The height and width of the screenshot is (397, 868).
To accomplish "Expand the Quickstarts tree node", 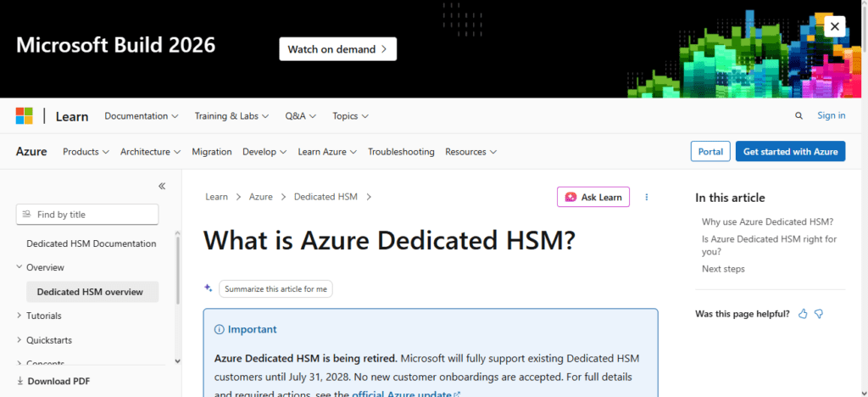I will coord(20,340).
